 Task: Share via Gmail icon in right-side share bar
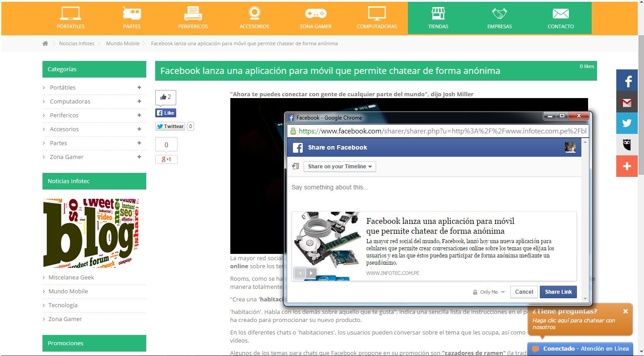coord(627,102)
